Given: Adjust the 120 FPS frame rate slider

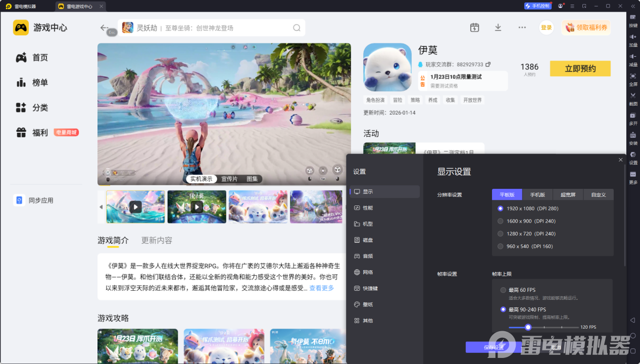Looking at the screenshot, I should pos(528,327).
